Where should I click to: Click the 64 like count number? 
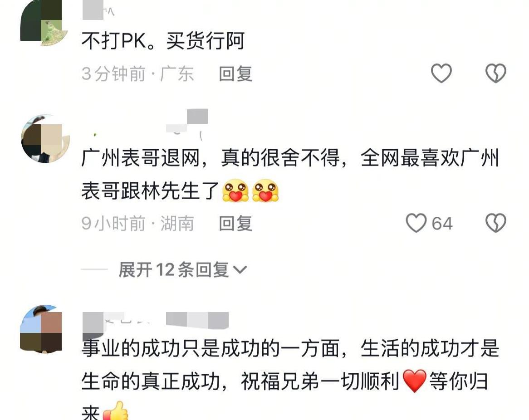[442, 224]
